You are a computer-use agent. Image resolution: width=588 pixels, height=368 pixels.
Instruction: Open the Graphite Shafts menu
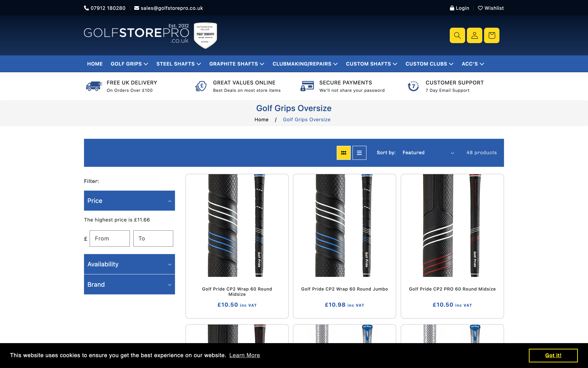pos(237,64)
